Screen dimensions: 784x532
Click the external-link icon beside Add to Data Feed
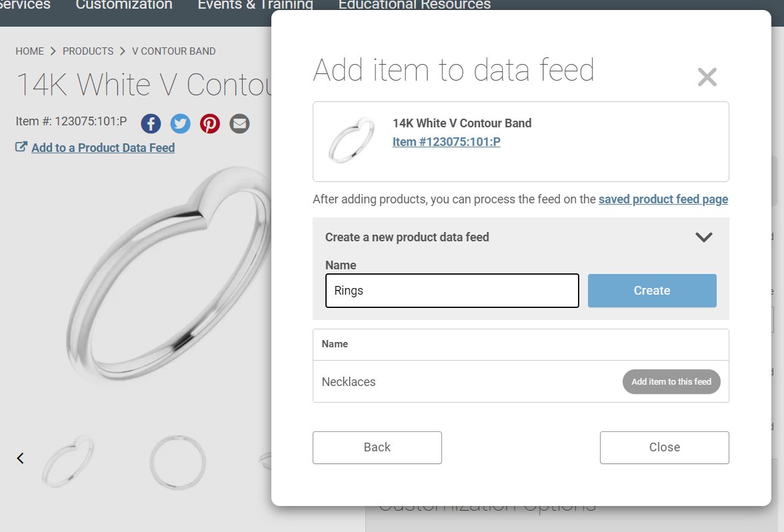click(21, 147)
